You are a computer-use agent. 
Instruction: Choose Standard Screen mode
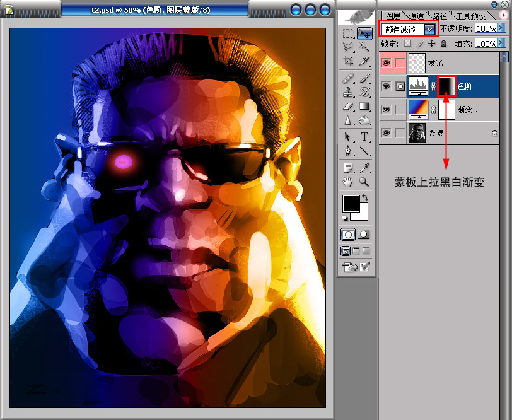coord(346,251)
